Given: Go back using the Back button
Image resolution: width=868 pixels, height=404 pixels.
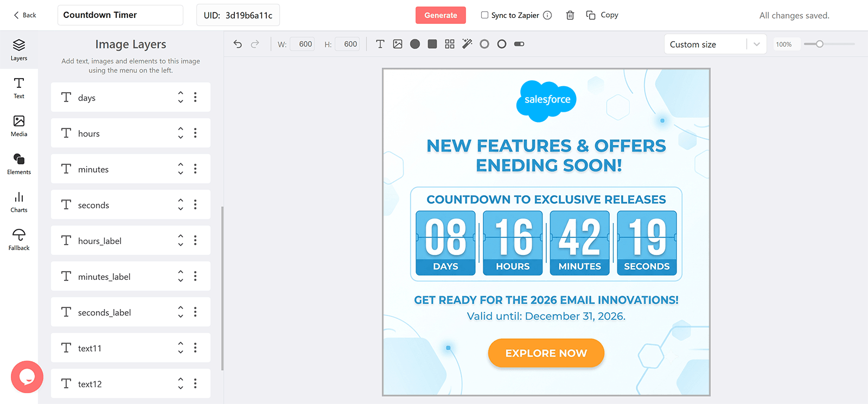Looking at the screenshot, I should [25, 15].
